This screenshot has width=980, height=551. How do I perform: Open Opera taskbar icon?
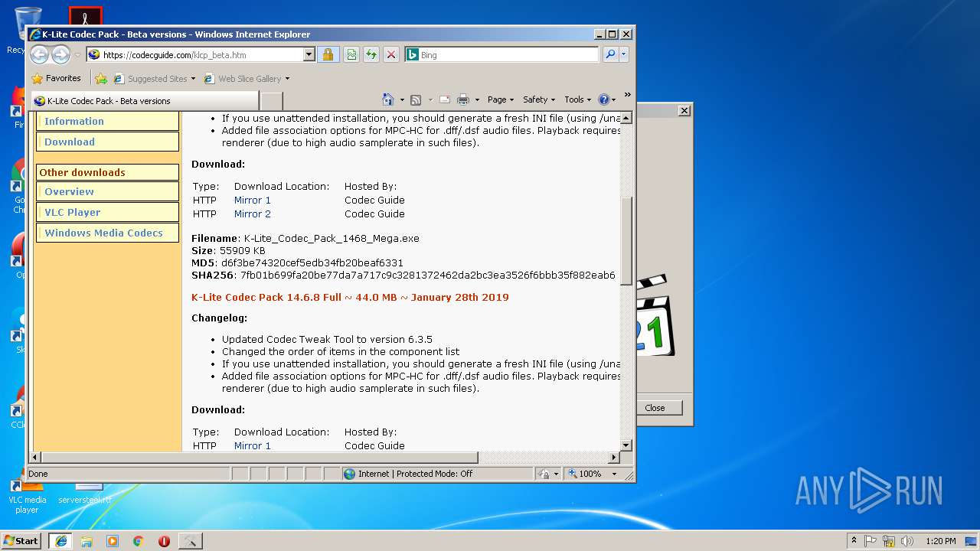coord(164,540)
